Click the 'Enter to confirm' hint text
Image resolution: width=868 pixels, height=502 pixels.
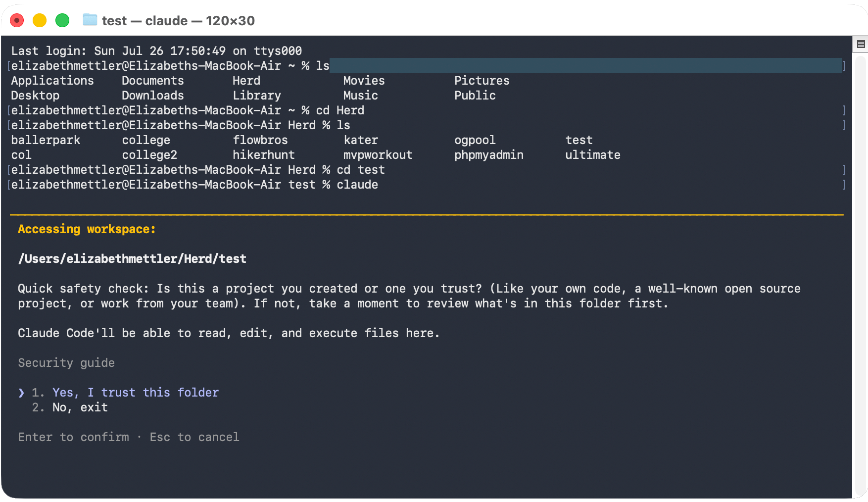(x=73, y=437)
